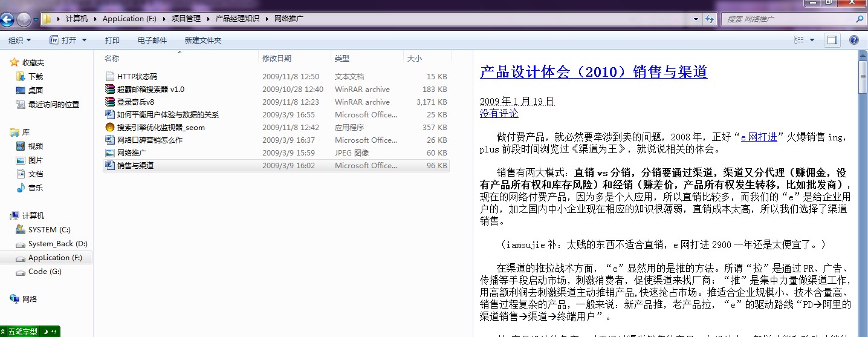Open the view options dropdown arrow
868x337 pixels.
[812, 40]
